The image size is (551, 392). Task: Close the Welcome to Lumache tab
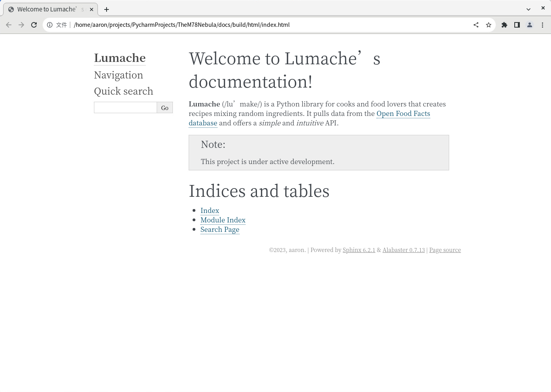[92, 9]
